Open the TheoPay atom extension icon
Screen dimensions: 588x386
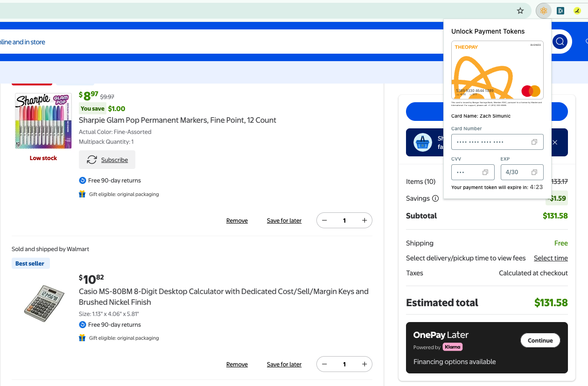[x=543, y=11]
